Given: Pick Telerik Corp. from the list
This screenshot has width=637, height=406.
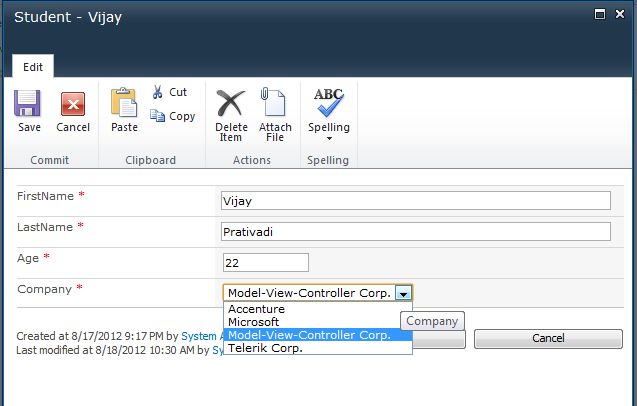Looking at the screenshot, I should coord(318,348).
